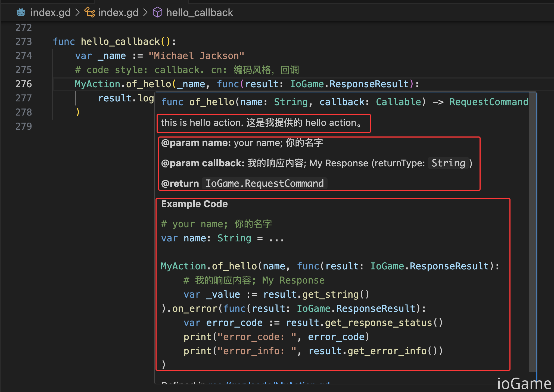Screen dimensions: 554x392
Task: Expand chevron after first index.gd breadcrumb
Action: (77, 12)
